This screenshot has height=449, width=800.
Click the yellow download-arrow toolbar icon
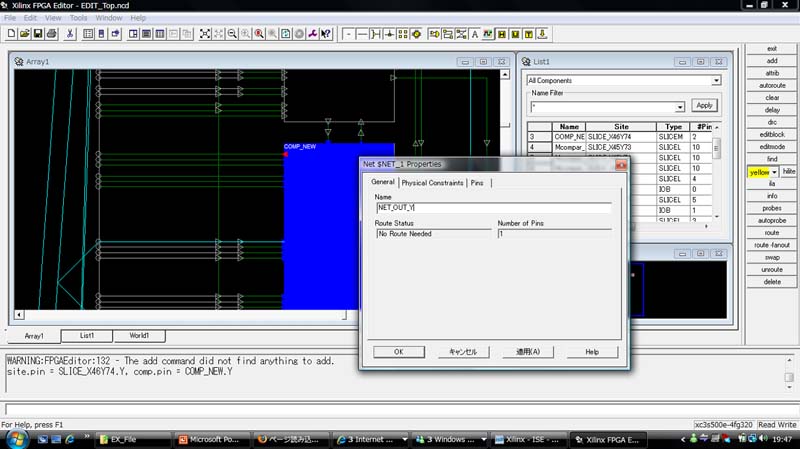tap(542, 34)
